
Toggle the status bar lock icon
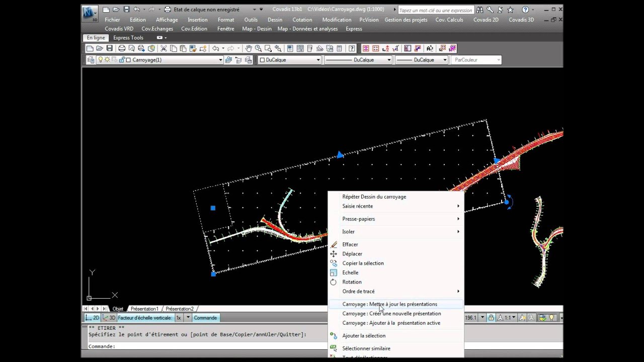(491, 318)
